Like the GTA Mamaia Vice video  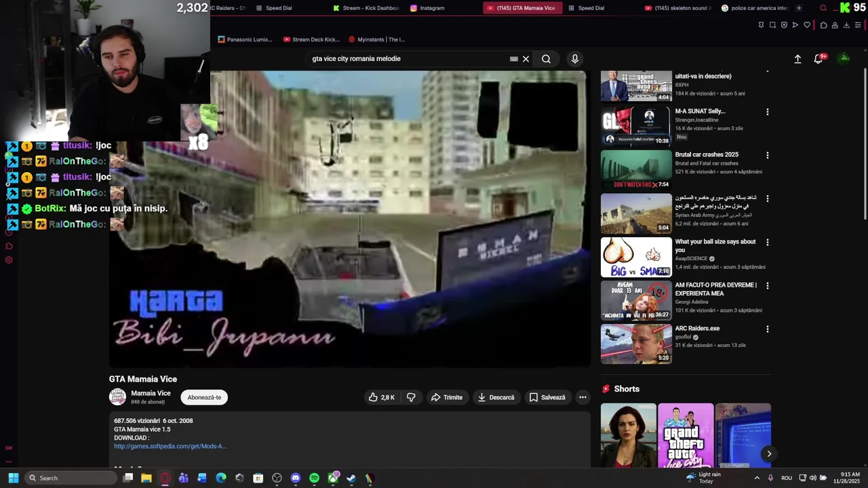coord(381,397)
